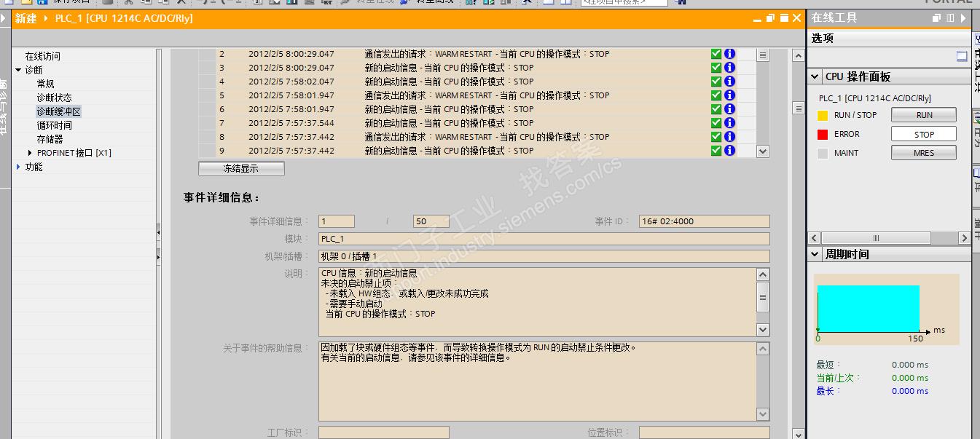The height and width of the screenshot is (439, 980).
Task: Float the PLC_1 editor window
Action: pos(771,18)
